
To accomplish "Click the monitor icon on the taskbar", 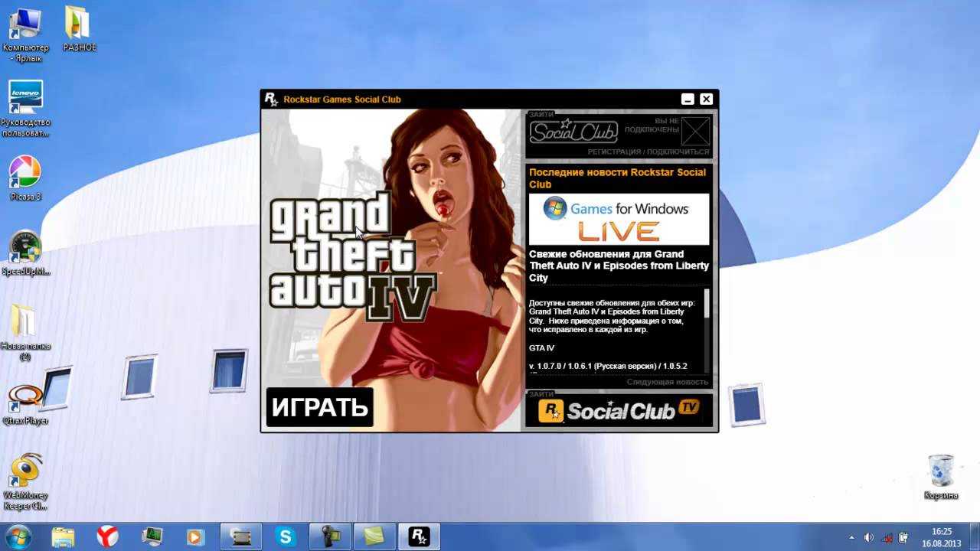I will (152, 536).
